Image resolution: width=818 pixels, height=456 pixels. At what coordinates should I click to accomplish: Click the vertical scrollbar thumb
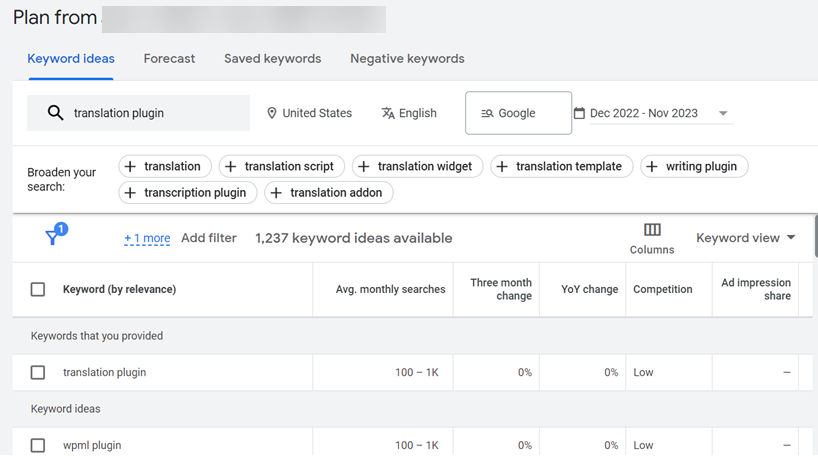coord(816,236)
